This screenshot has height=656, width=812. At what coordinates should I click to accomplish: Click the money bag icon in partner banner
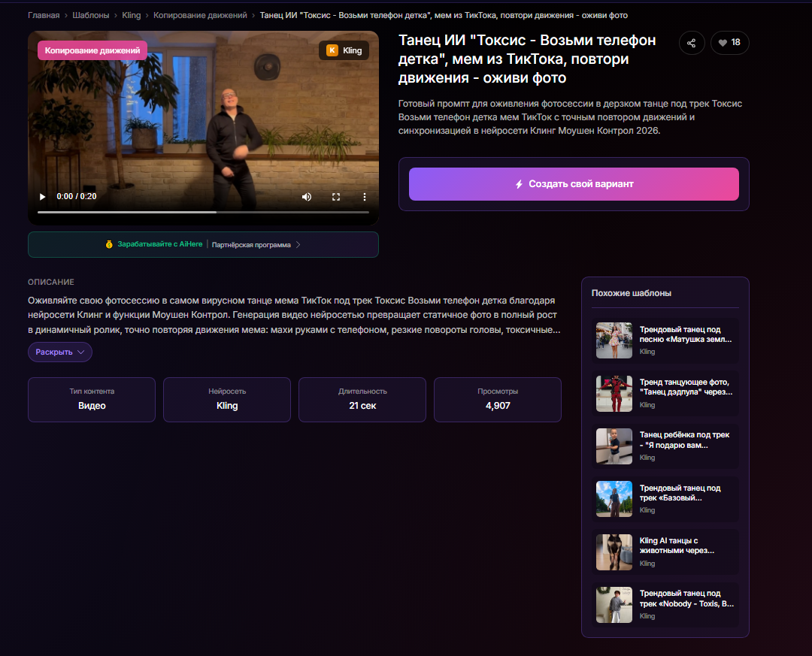[109, 244]
